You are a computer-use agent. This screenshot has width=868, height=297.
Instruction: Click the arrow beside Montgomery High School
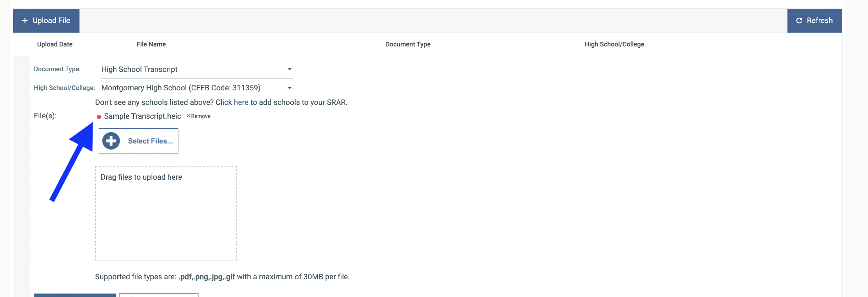290,88
